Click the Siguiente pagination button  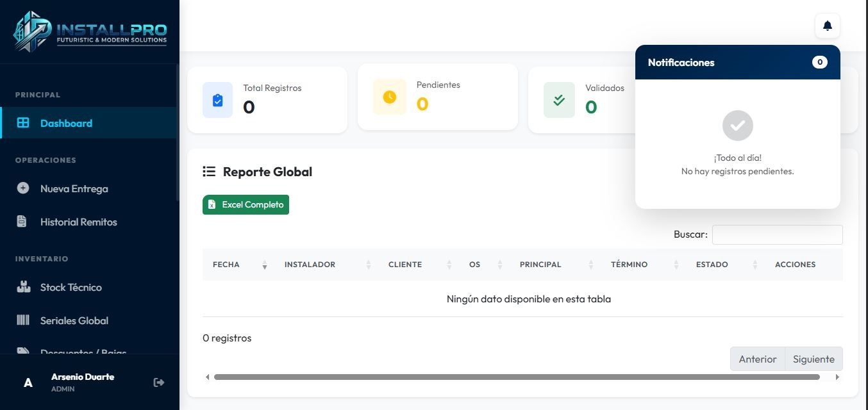(x=814, y=359)
